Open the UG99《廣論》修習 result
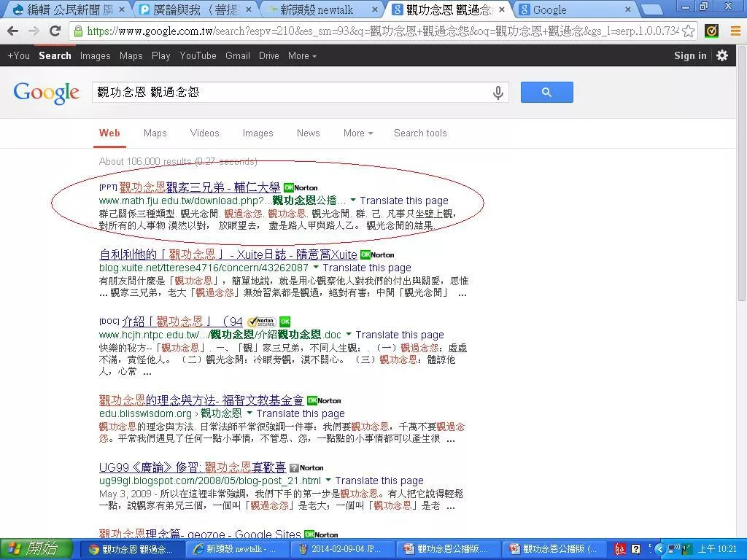747x560 pixels. point(193,467)
